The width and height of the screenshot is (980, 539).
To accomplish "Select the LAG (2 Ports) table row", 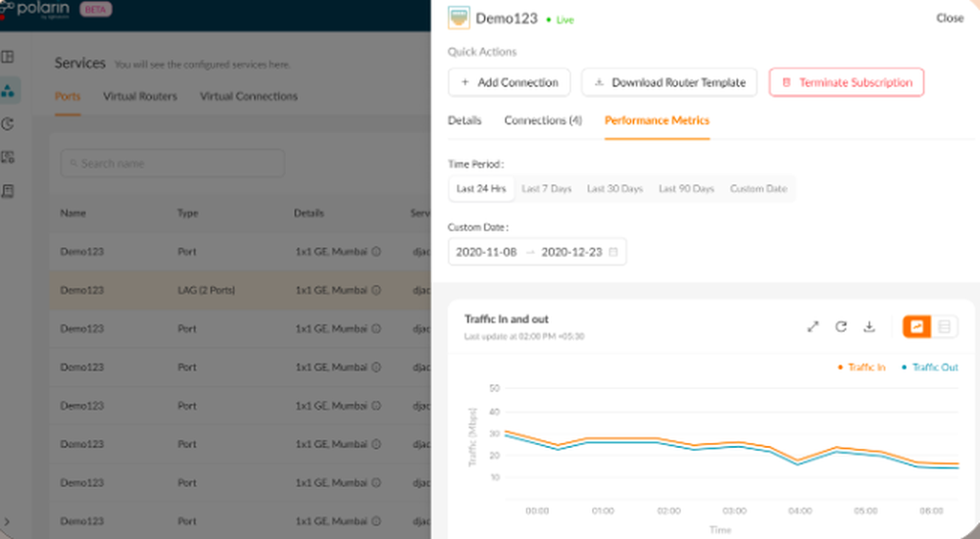I will click(240, 290).
